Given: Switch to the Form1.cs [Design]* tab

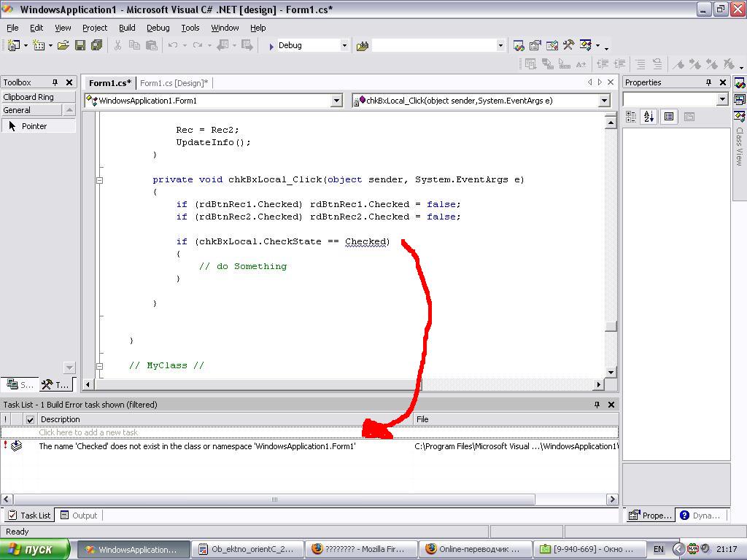Looking at the screenshot, I should [174, 83].
